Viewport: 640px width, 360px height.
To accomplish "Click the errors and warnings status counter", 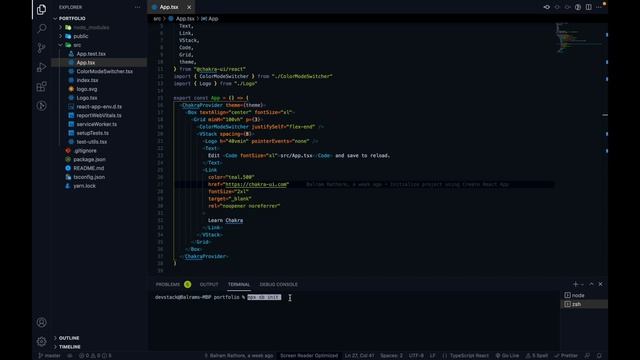I will click(x=96, y=356).
